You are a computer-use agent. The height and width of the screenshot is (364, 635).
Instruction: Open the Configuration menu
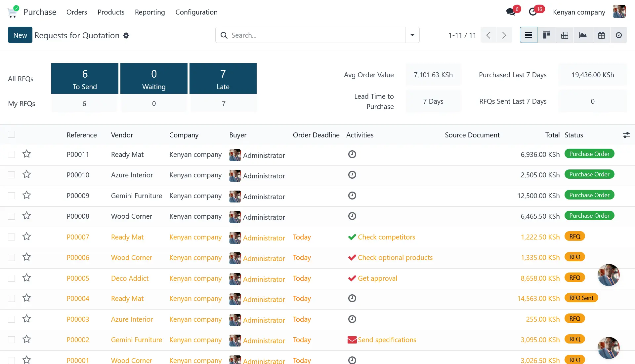(x=196, y=12)
